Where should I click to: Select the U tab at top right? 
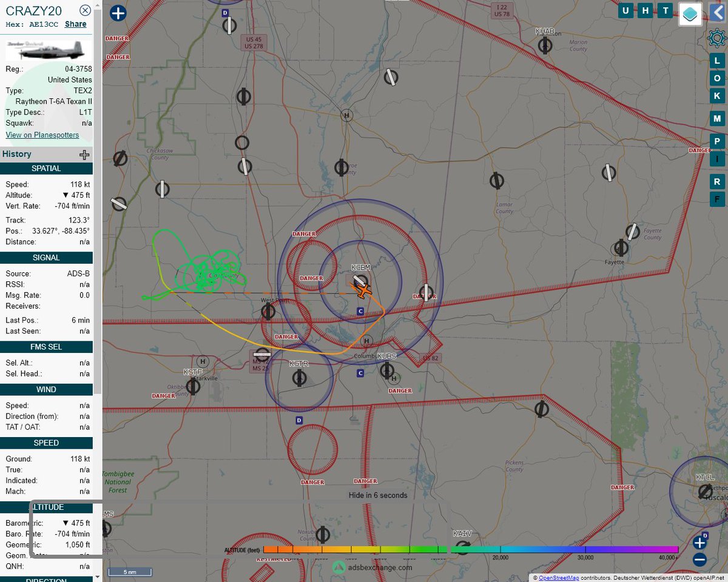(625, 10)
